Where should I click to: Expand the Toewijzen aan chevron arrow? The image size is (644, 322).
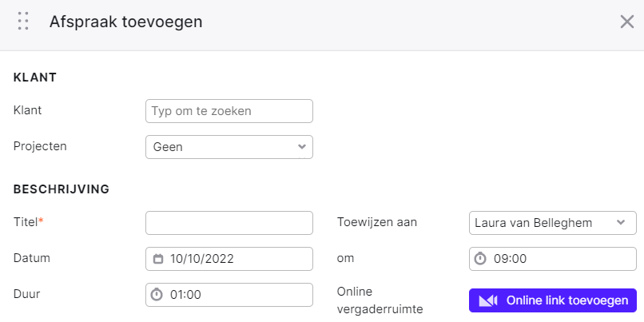(621, 223)
